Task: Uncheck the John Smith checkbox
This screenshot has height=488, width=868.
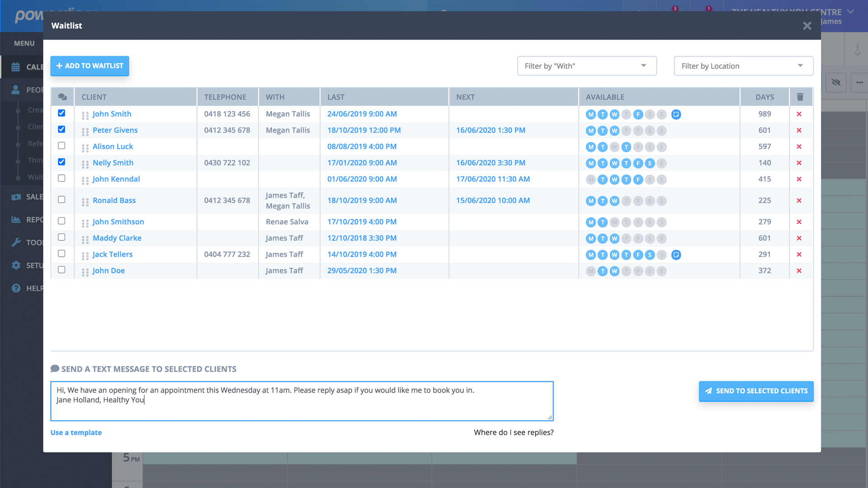Action: (x=61, y=113)
